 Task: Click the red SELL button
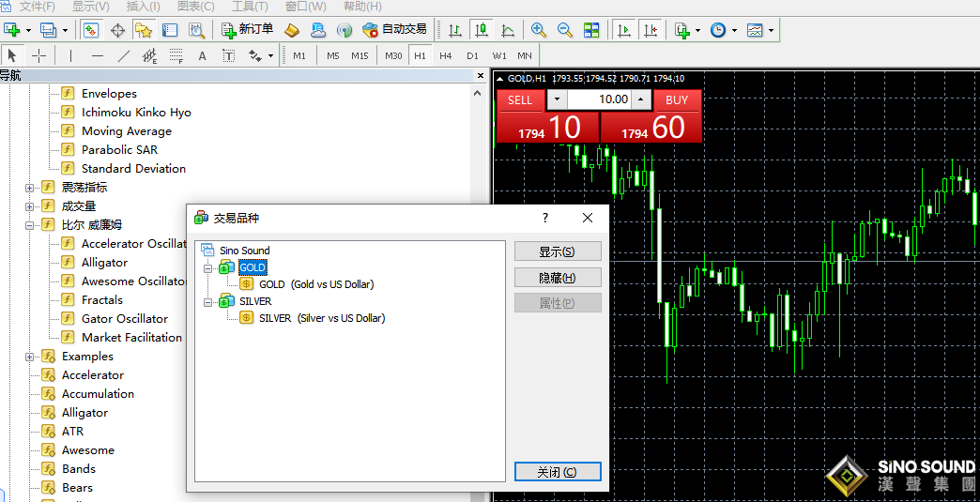520,99
